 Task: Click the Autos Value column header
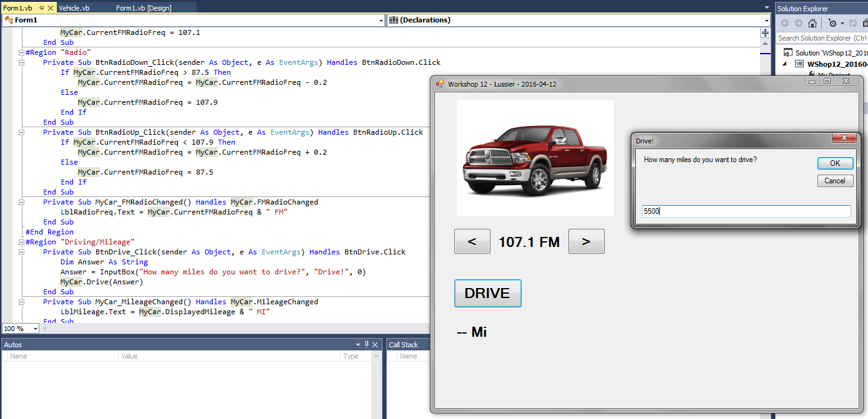point(230,356)
